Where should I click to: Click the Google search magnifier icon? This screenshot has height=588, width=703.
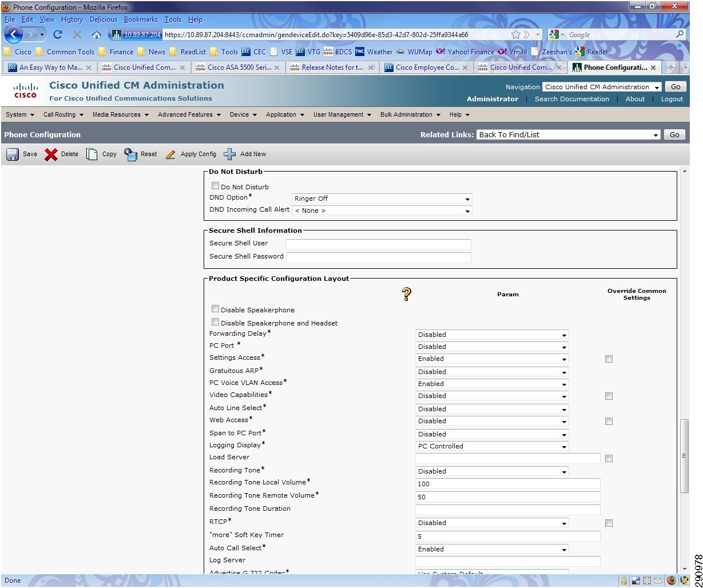pos(680,34)
